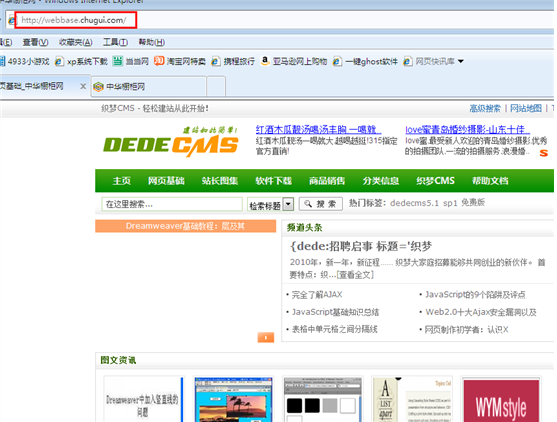This screenshot has height=422, width=557.
Task: Open Dreamweaver基础教程 orange banner
Action: click(185, 226)
